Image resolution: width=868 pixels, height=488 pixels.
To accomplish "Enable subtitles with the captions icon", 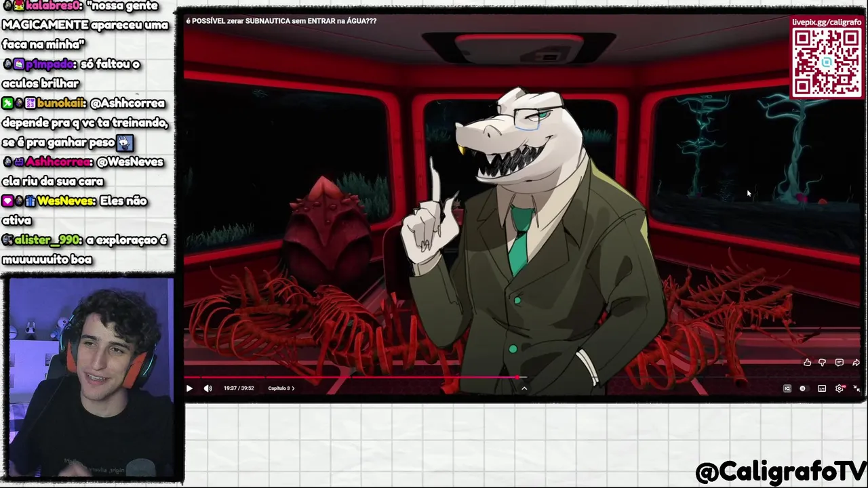I will pyautogui.click(x=822, y=388).
